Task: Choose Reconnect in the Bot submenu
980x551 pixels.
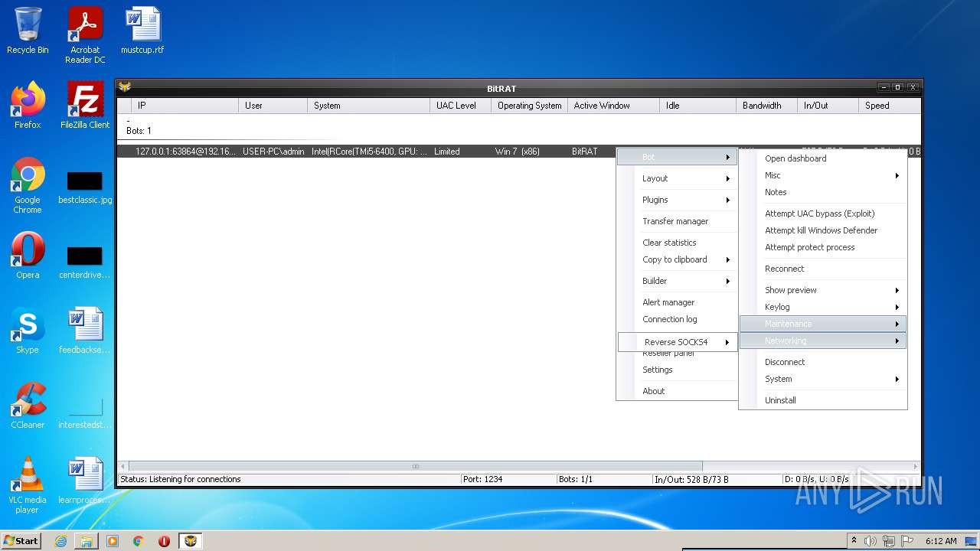Action: click(823, 269)
